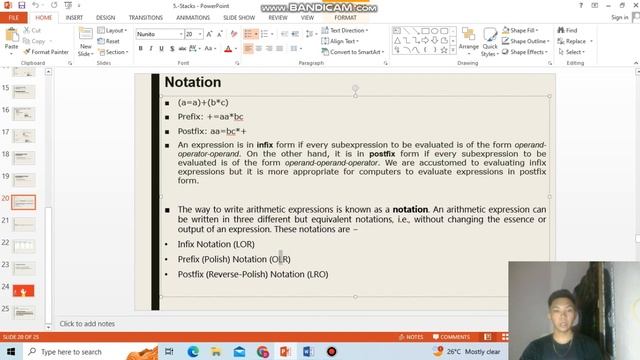Click the Start From Beginning icon in quick access

[68, 5]
